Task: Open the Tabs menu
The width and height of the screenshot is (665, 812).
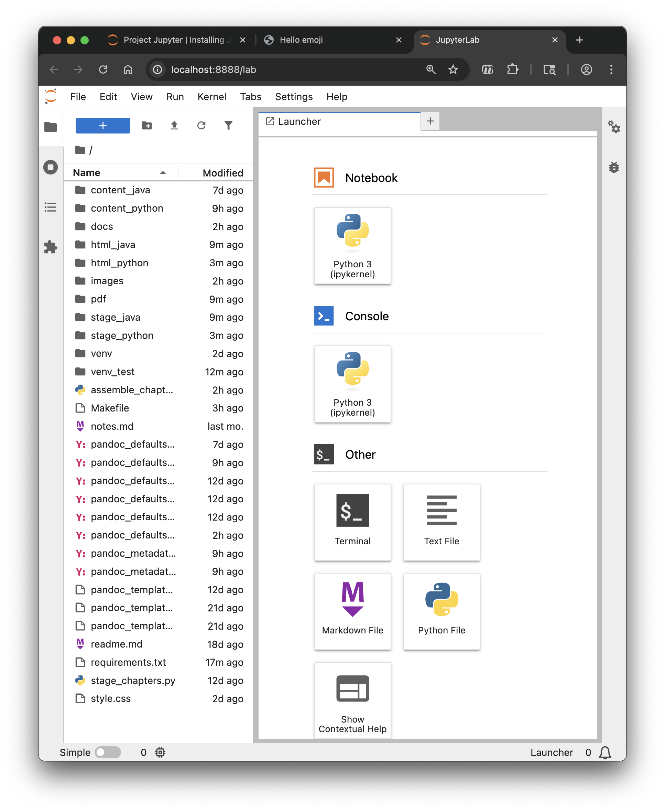Action: [251, 97]
